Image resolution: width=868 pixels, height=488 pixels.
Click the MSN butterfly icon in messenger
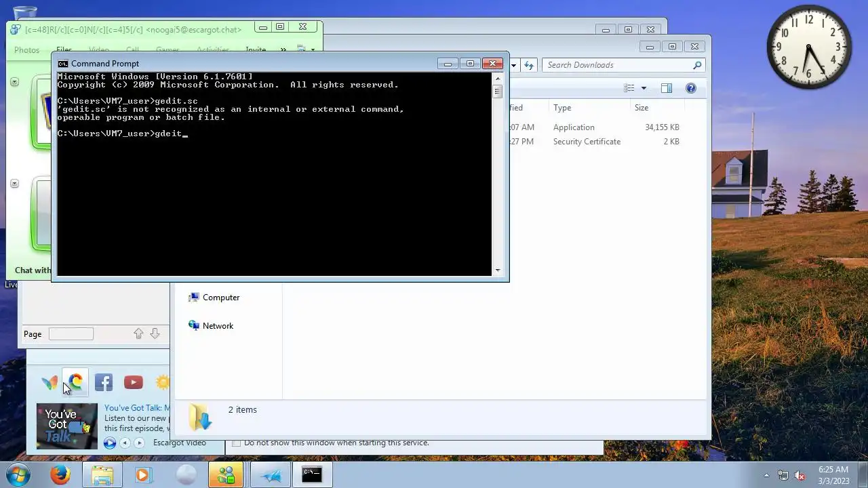click(x=50, y=382)
